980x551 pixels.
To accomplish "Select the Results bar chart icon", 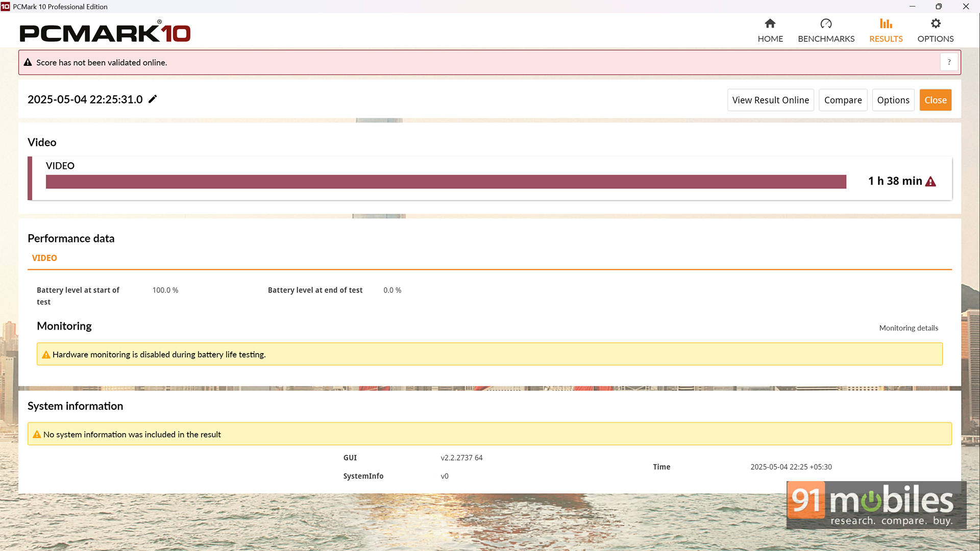I will [886, 23].
